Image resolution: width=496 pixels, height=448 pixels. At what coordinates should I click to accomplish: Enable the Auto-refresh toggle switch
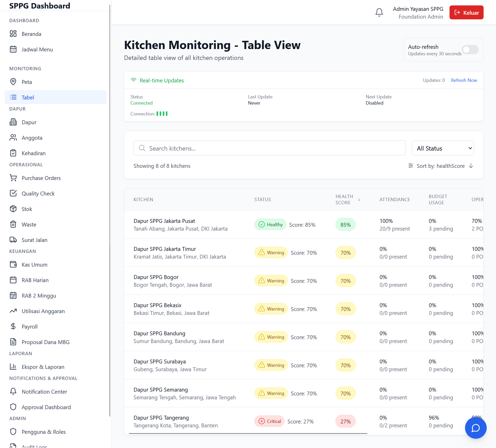point(470,50)
